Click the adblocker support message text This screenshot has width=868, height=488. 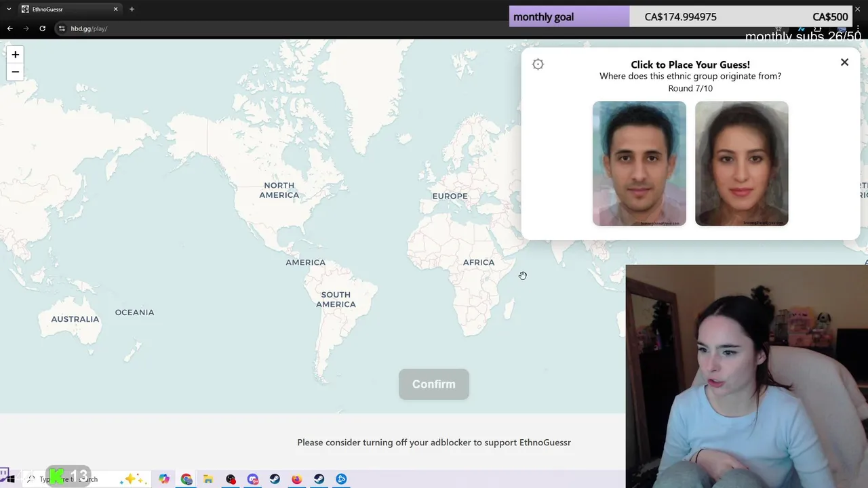click(434, 443)
